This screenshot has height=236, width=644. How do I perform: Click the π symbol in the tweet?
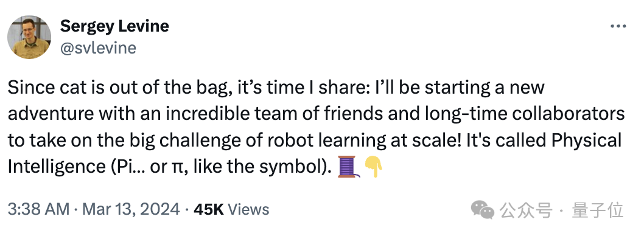173,167
